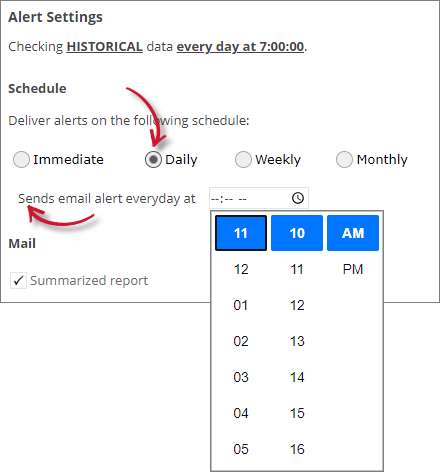Screen dimensions: 440x472
Task: Click the HISTORICAL data link
Action: point(105,47)
